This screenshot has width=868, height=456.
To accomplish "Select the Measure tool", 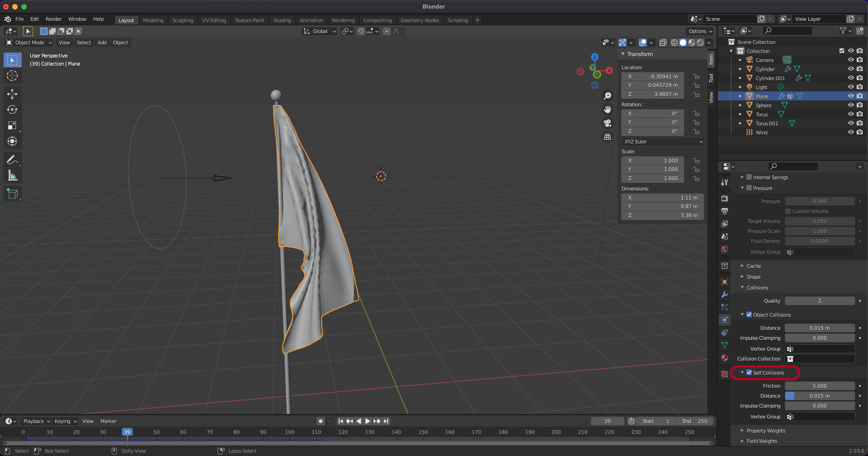I will coord(12,176).
